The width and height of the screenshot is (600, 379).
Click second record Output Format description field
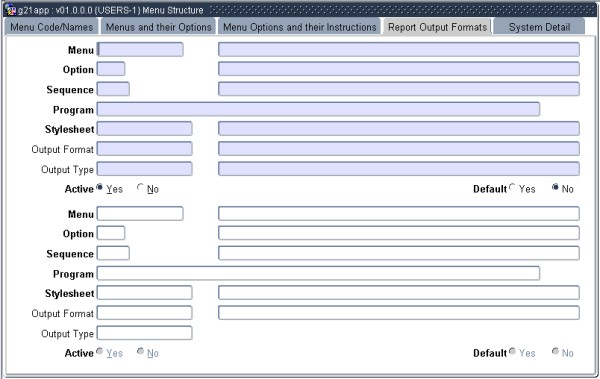pos(399,313)
